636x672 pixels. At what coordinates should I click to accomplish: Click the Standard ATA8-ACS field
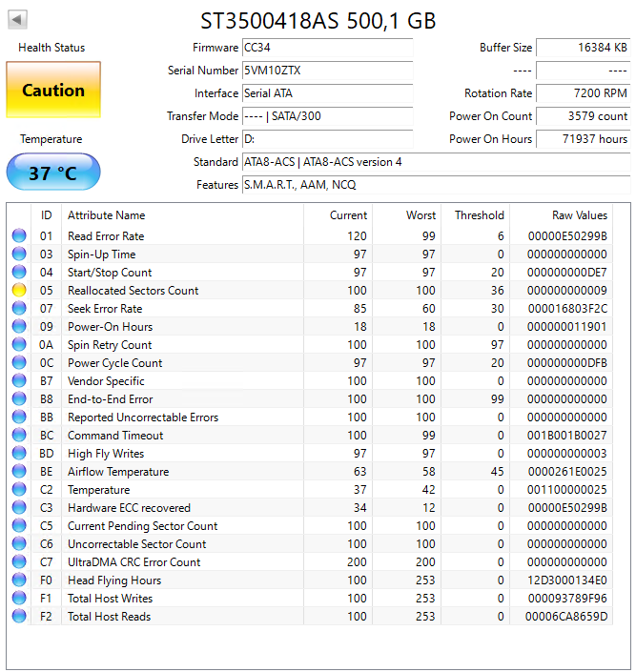click(436, 162)
